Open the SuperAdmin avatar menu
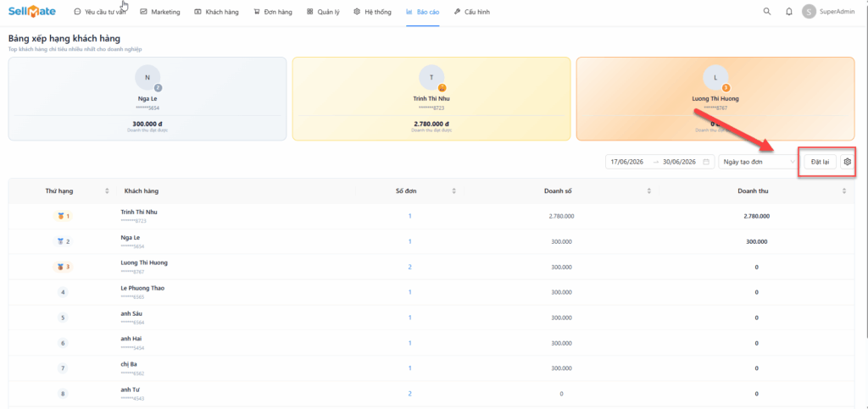The image size is (868, 409). 809,12
